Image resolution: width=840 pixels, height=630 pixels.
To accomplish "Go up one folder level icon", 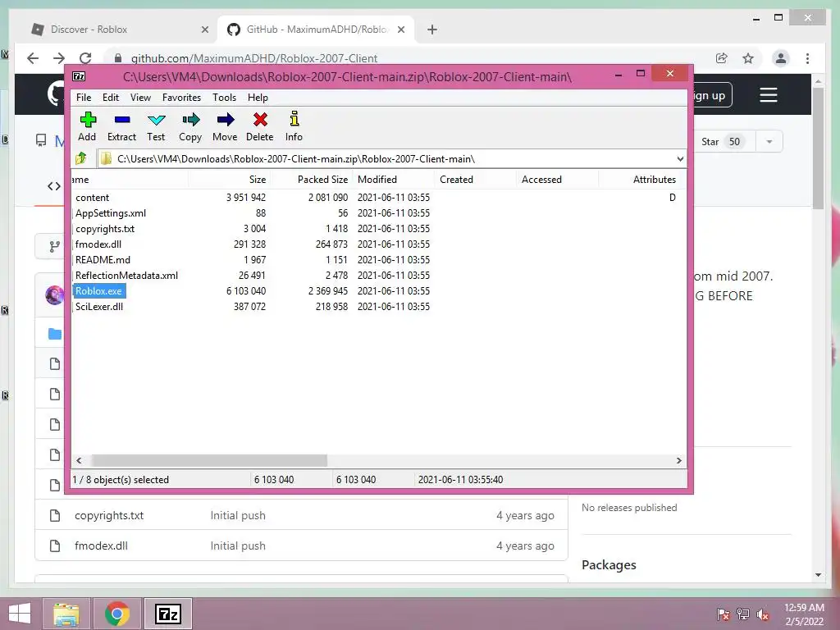I will tap(81, 158).
